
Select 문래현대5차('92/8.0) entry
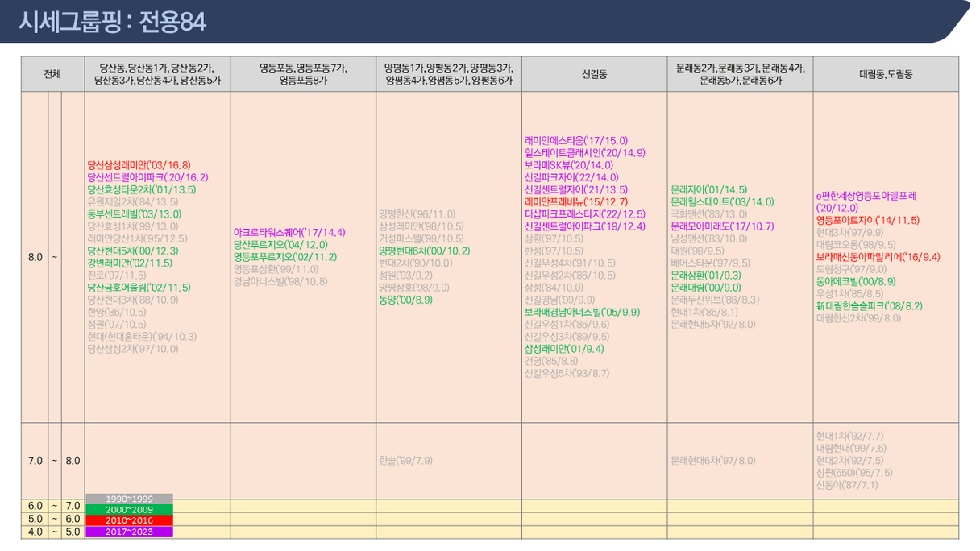(x=712, y=324)
